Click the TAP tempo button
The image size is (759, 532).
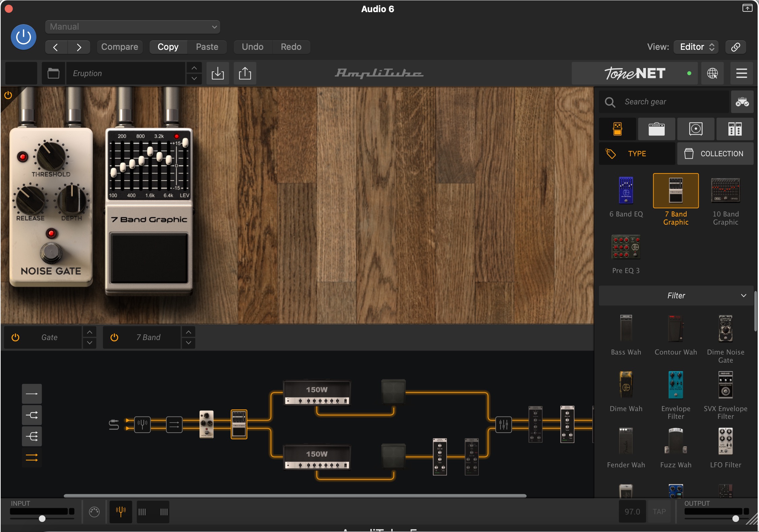coord(659,512)
